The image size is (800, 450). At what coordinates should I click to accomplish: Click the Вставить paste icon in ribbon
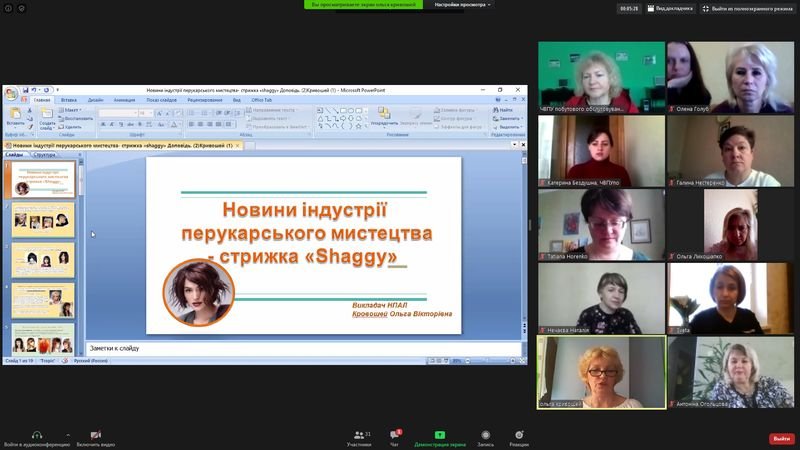(x=15, y=115)
